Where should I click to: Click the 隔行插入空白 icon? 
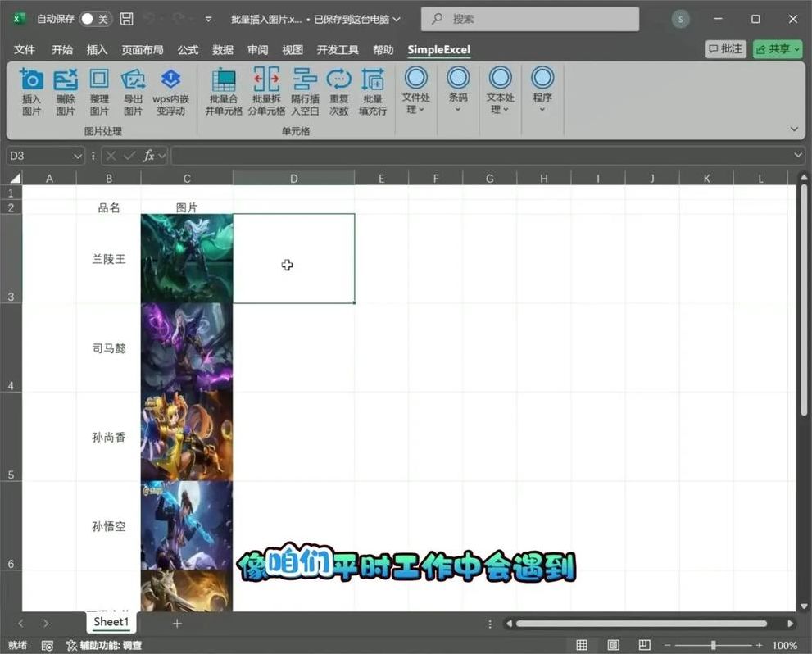[x=305, y=91]
